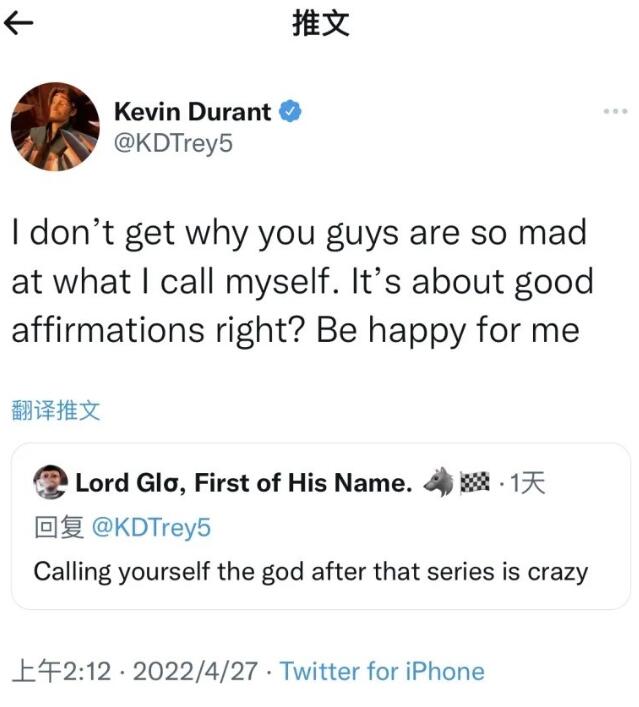Click the @KDTrey5 mention after 回复
Screen dimensions: 639x707
[x=151, y=527]
